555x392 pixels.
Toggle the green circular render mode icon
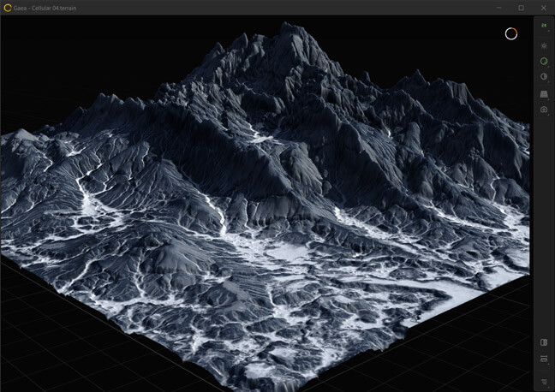(x=544, y=62)
